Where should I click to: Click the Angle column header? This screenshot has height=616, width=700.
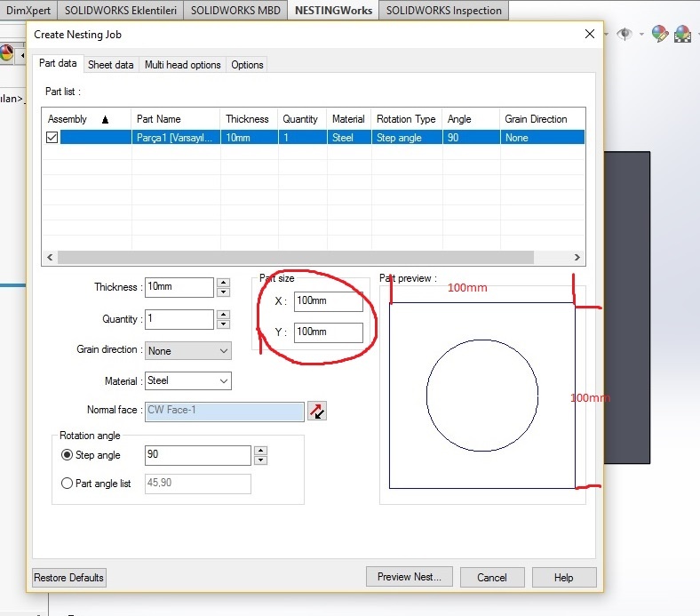pyautogui.click(x=471, y=119)
